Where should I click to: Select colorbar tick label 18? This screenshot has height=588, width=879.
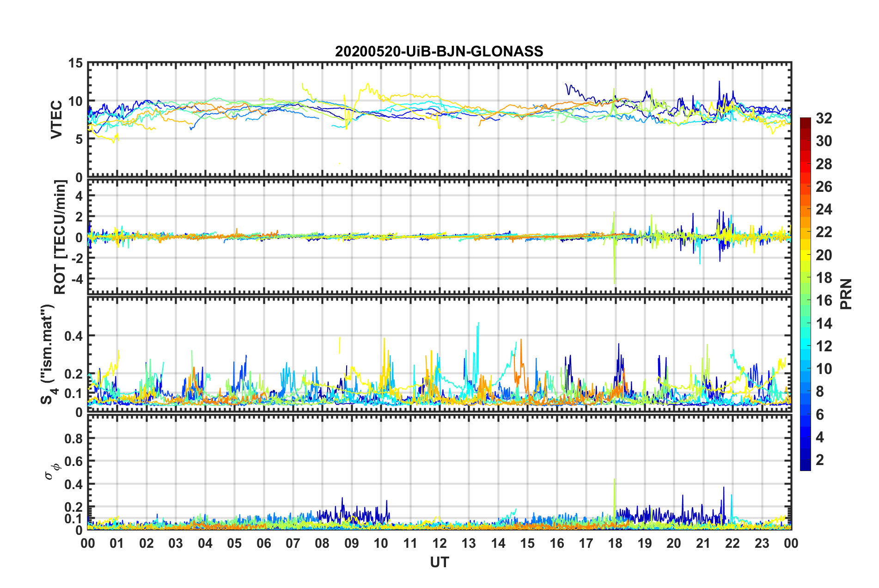[824, 278]
